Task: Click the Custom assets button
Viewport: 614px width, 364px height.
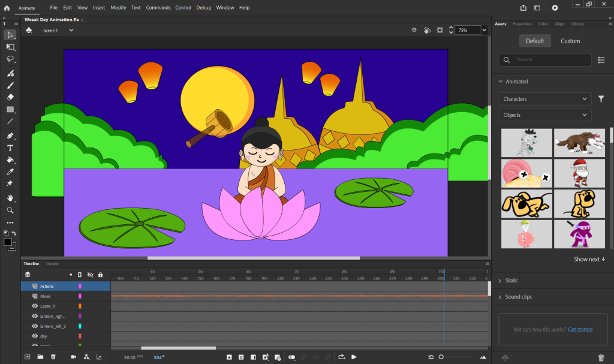Action: coord(570,41)
